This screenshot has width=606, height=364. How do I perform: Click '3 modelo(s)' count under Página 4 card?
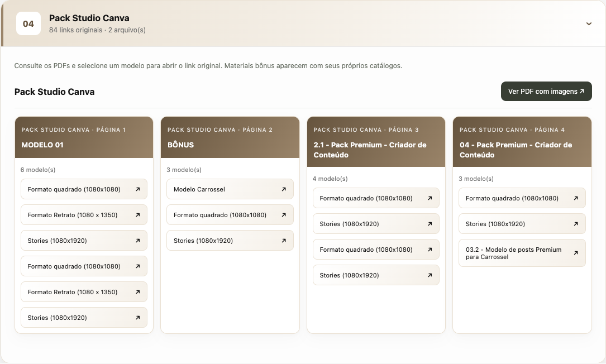point(476,179)
